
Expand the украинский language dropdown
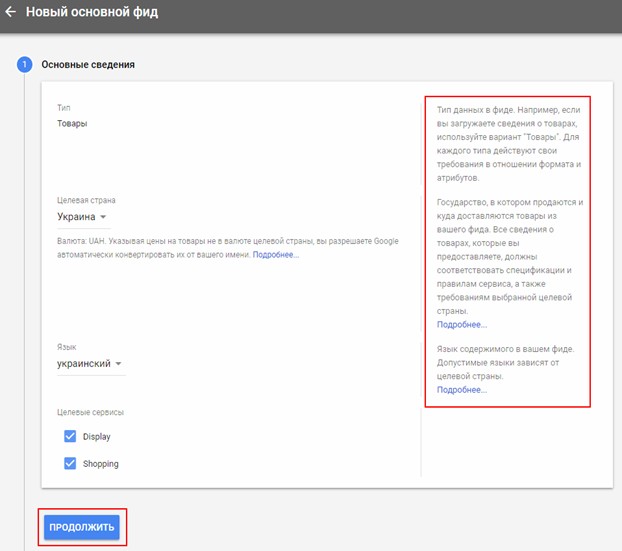tap(90, 364)
